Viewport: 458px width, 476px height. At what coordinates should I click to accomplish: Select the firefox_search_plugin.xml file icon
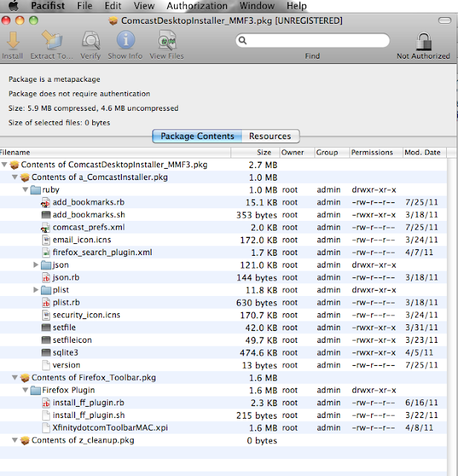46,252
